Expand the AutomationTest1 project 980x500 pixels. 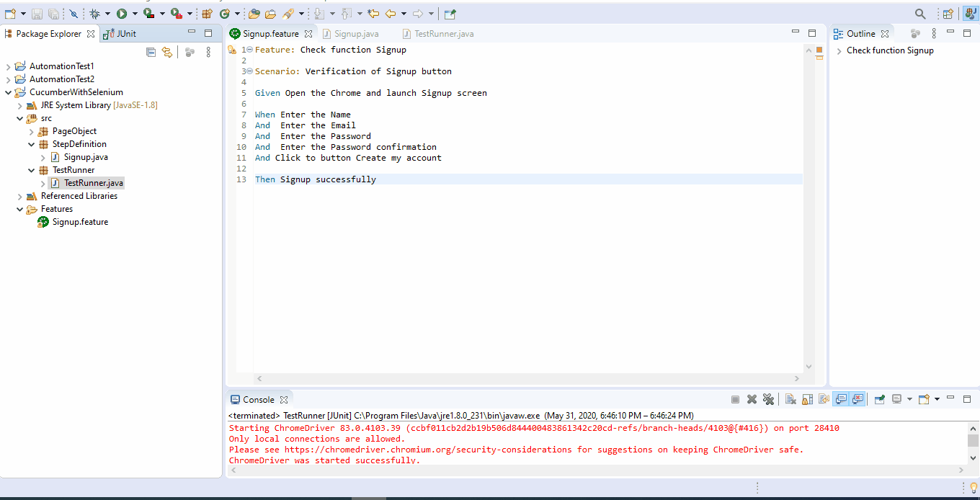pos(8,66)
